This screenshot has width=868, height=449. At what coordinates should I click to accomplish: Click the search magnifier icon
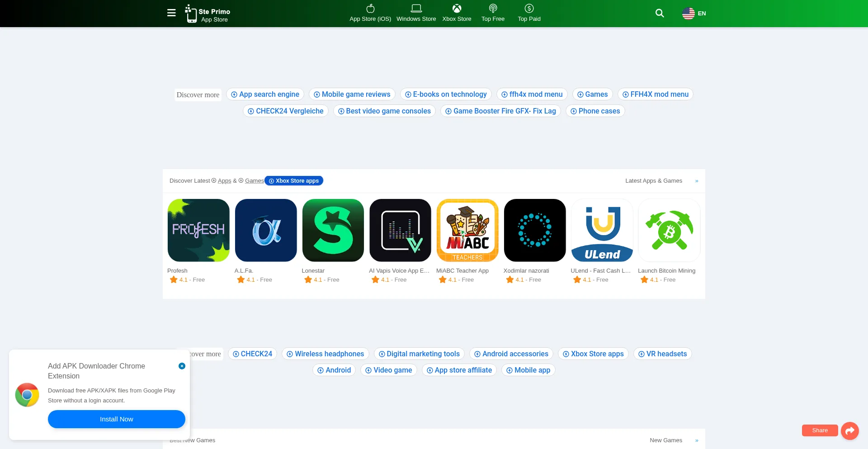[x=660, y=13]
